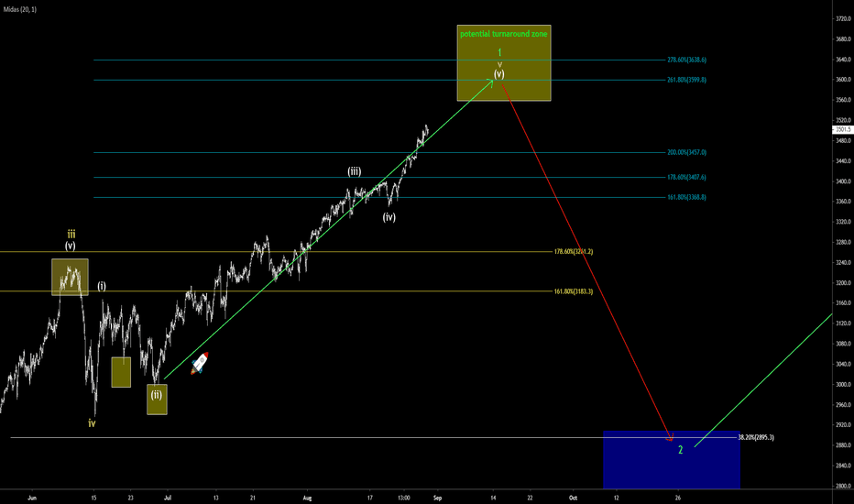The image size is (854, 504).
Task: Select the yellow 161.80%(3183.3) level label
Action: pos(574,291)
